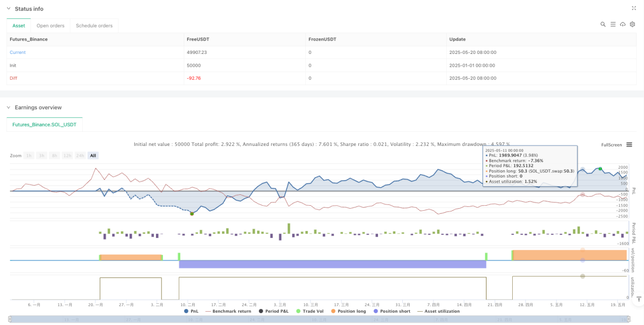Toggle Asset utilization legend entry
Screen dimensions: 644x325
(x=438, y=311)
